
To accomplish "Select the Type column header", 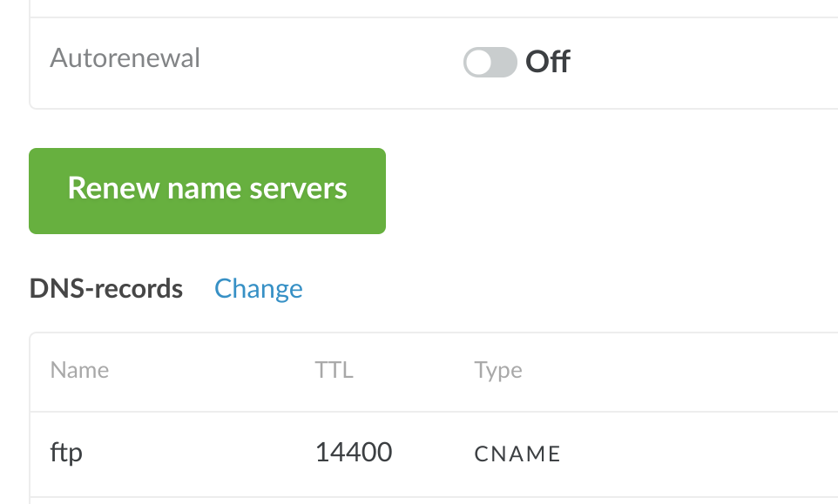I will point(498,370).
